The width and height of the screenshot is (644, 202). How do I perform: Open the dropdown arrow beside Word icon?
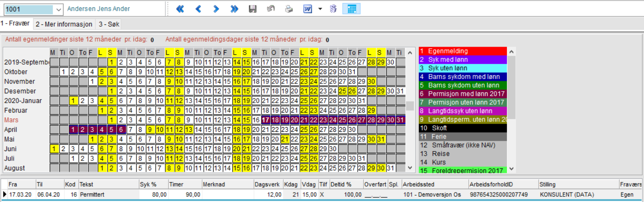click(x=320, y=9)
